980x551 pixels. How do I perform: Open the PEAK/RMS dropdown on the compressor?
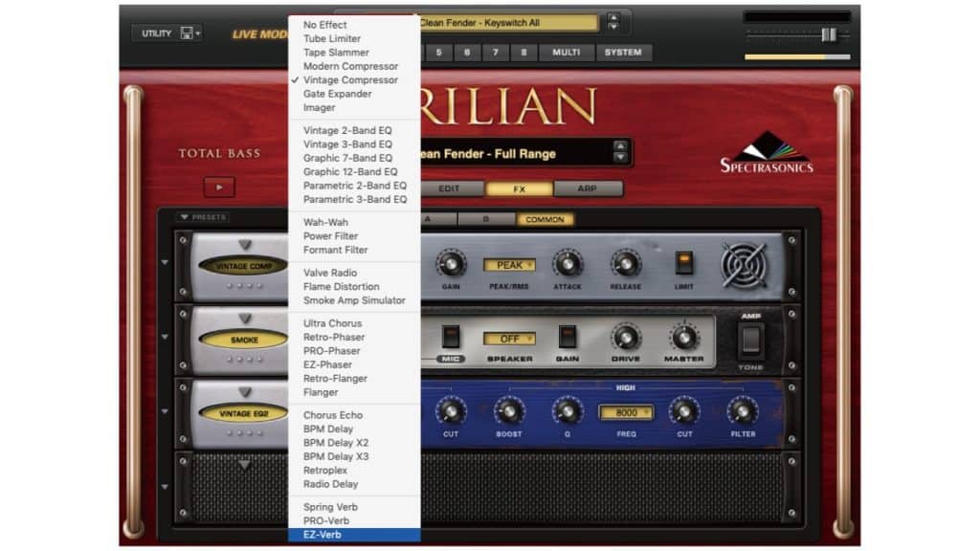click(x=510, y=265)
